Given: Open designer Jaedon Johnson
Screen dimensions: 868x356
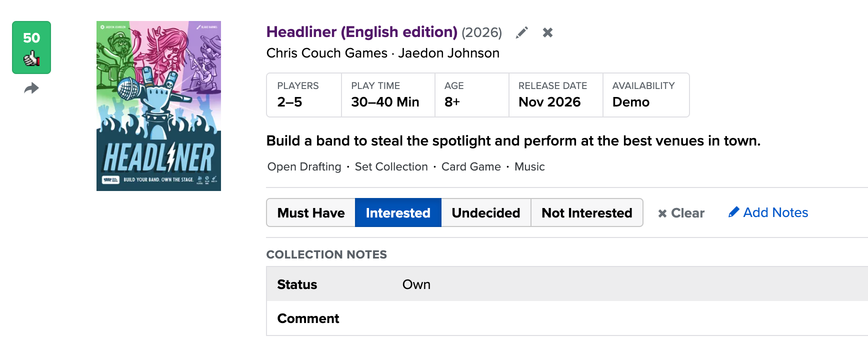Looking at the screenshot, I should click(x=448, y=53).
